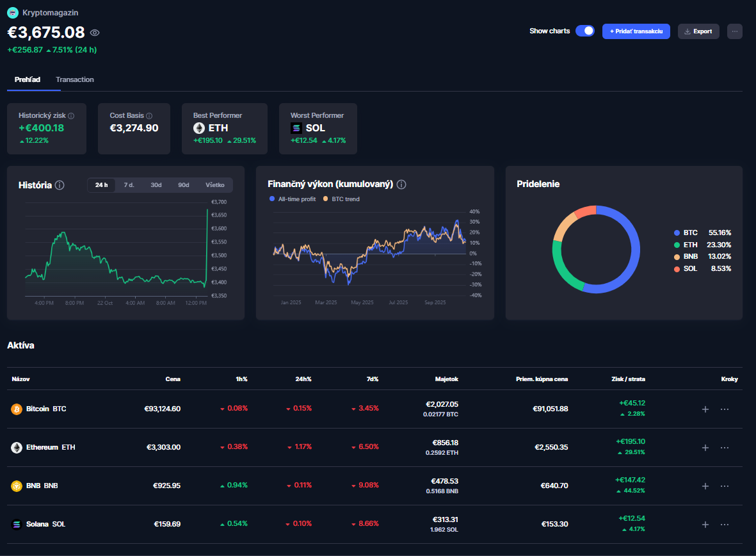The width and height of the screenshot is (756, 556).
Task: Open Solana row three-dot actions menu
Action: 725,525
